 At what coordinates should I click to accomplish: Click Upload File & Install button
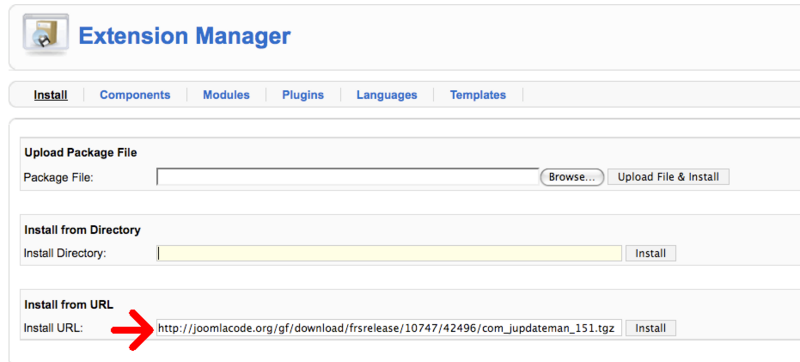(x=668, y=177)
